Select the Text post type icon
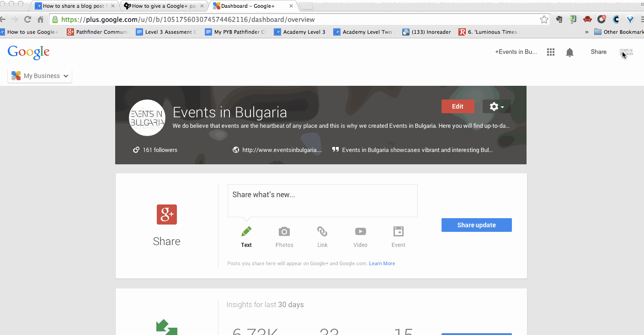 (246, 231)
